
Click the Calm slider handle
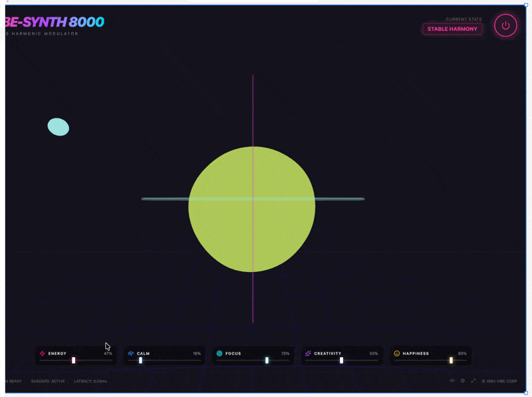click(140, 360)
